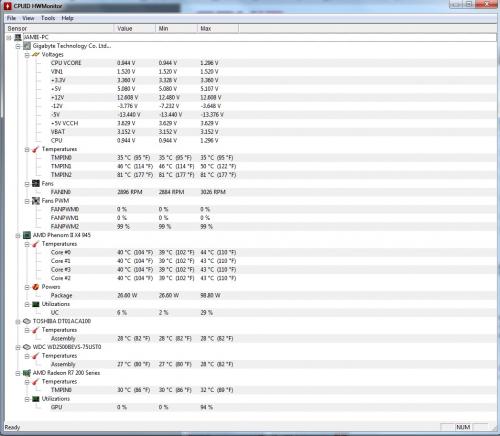Collapse the AMD Phenom II X4 945 node
The height and width of the screenshot is (436, 500).
point(18,236)
